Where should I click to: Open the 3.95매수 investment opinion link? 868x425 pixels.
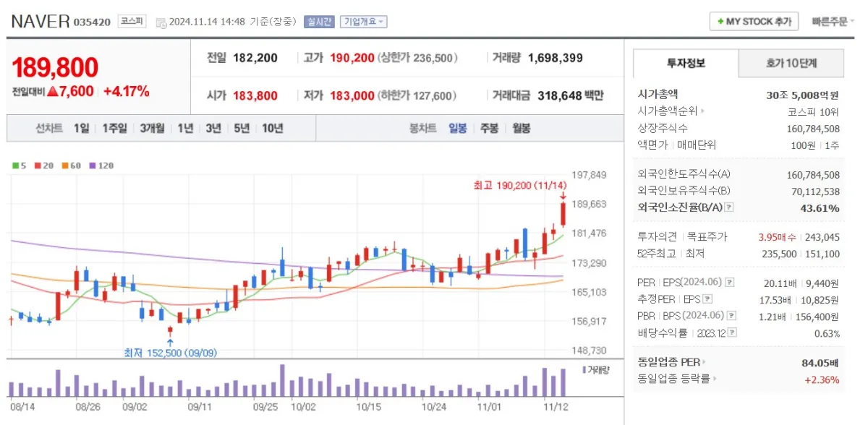pyautogui.click(x=778, y=237)
